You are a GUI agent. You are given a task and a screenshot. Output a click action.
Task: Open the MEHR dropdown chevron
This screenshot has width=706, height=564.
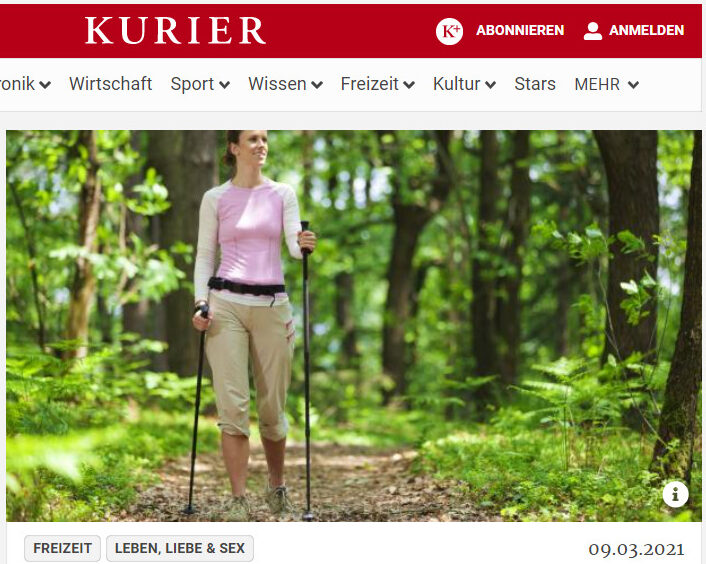pos(633,85)
